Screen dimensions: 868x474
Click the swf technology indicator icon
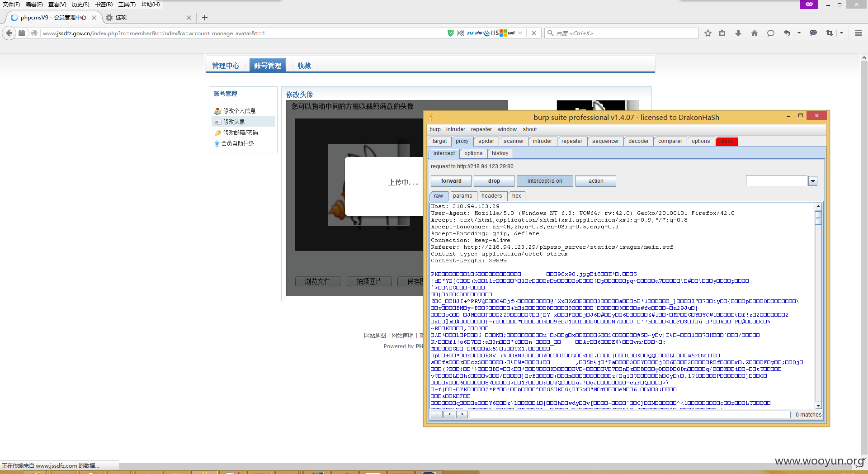pyautogui.click(x=511, y=33)
